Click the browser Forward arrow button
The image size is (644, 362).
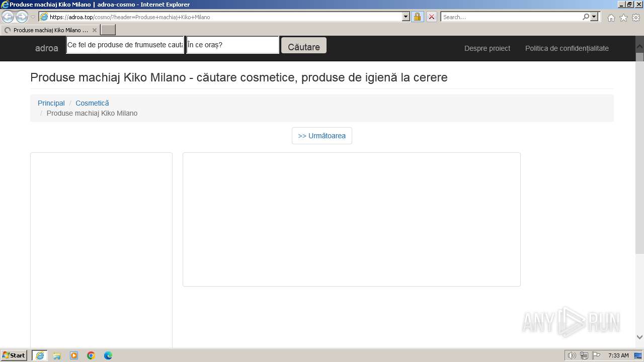22,17
